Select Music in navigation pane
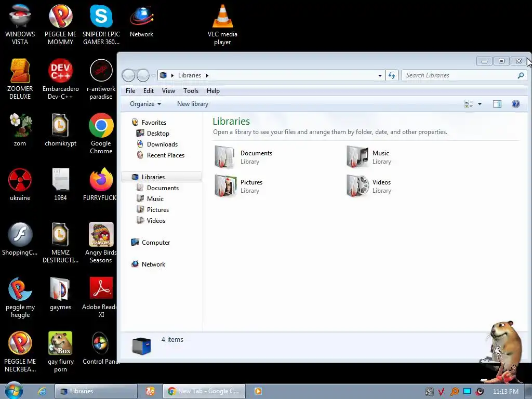This screenshot has width=532, height=399. click(x=155, y=199)
